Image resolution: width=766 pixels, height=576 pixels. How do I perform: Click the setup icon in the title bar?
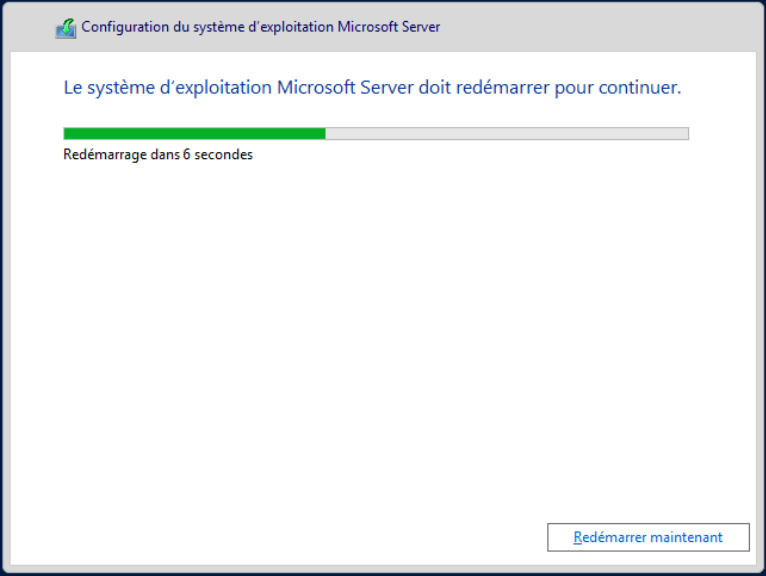(65, 28)
